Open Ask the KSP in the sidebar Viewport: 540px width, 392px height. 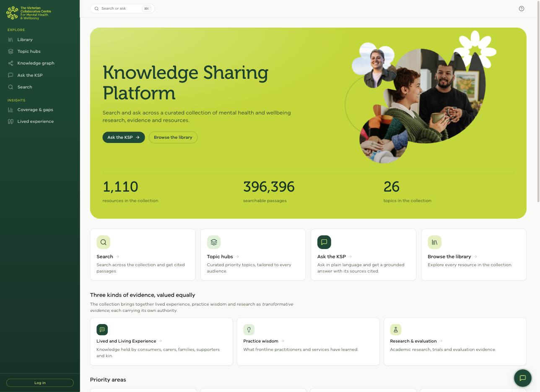pos(40,75)
